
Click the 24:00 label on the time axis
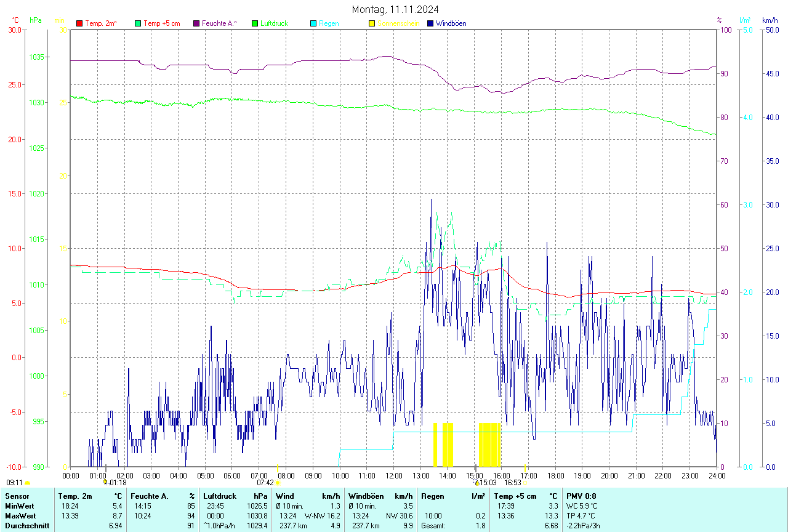(x=717, y=475)
